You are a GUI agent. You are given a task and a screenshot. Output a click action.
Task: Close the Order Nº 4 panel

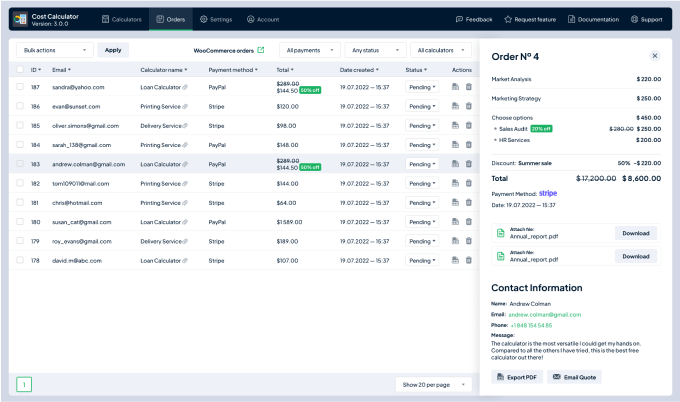coord(655,56)
